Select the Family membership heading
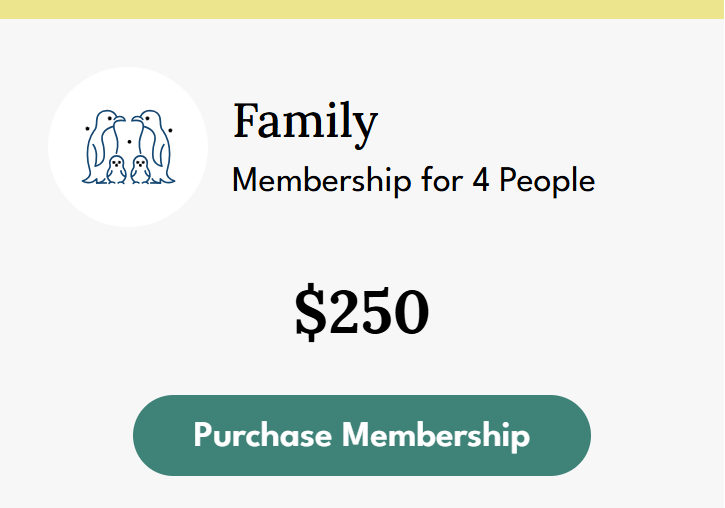The width and height of the screenshot is (725, 508). point(305,121)
